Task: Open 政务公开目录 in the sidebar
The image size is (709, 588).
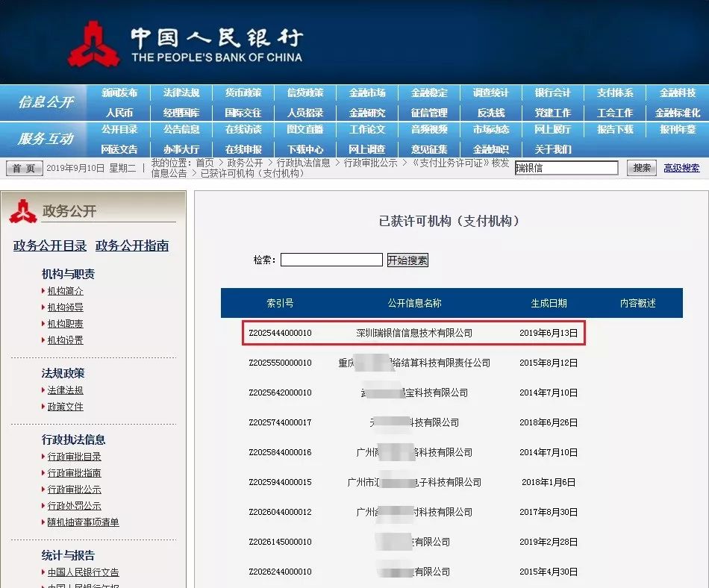Action: [50, 245]
